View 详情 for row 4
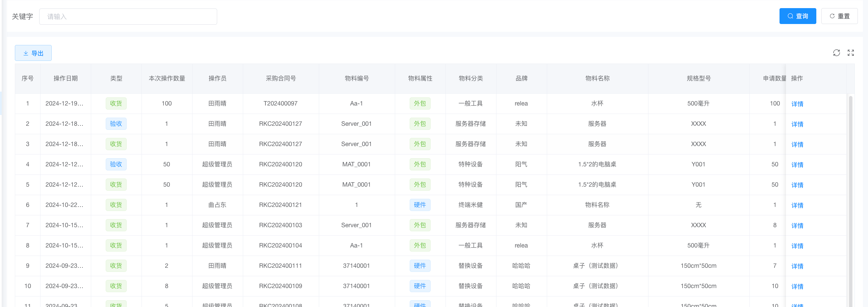This screenshot has width=868, height=307. (x=797, y=165)
